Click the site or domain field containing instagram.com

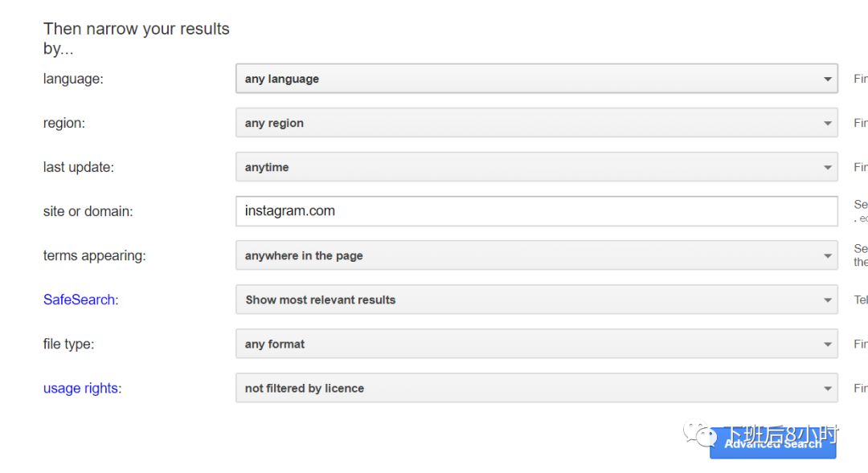click(x=536, y=211)
